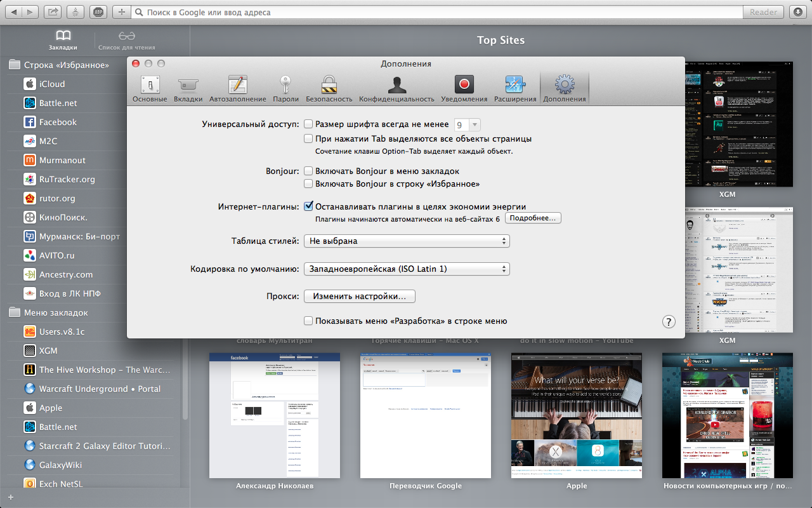Enable Tab highlights all page objects checkbox

coord(308,138)
